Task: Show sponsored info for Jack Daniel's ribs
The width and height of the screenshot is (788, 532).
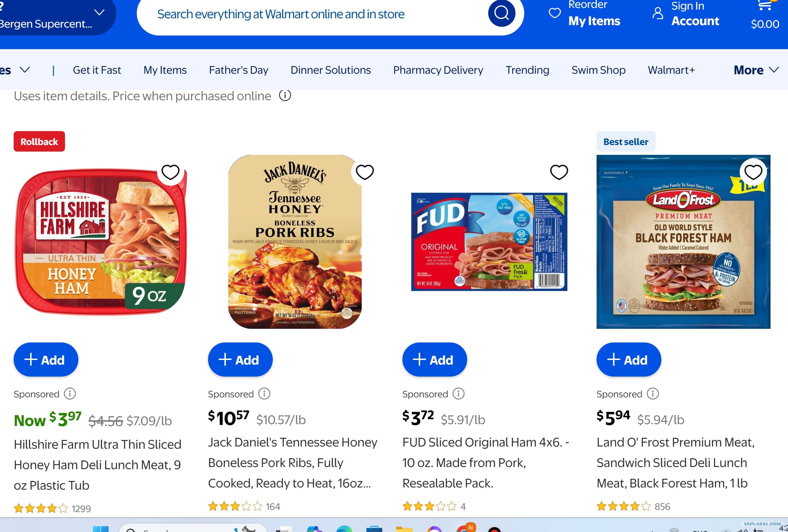Action: 264,394
